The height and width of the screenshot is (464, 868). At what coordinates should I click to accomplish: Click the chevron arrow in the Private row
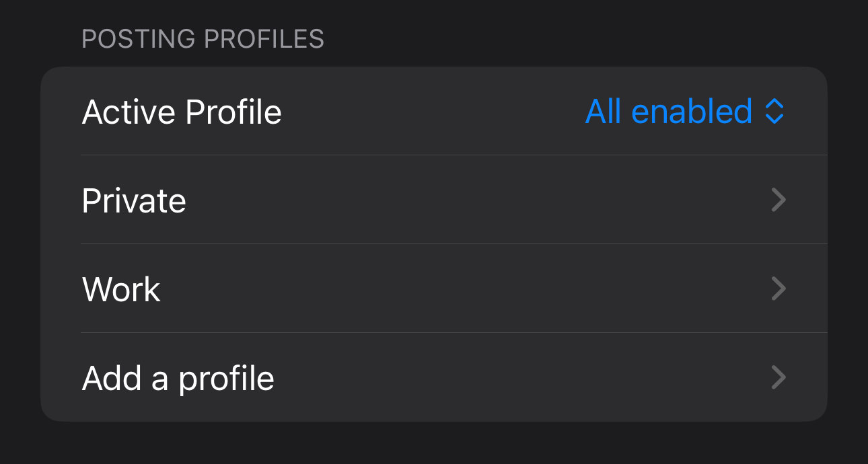[x=778, y=200]
